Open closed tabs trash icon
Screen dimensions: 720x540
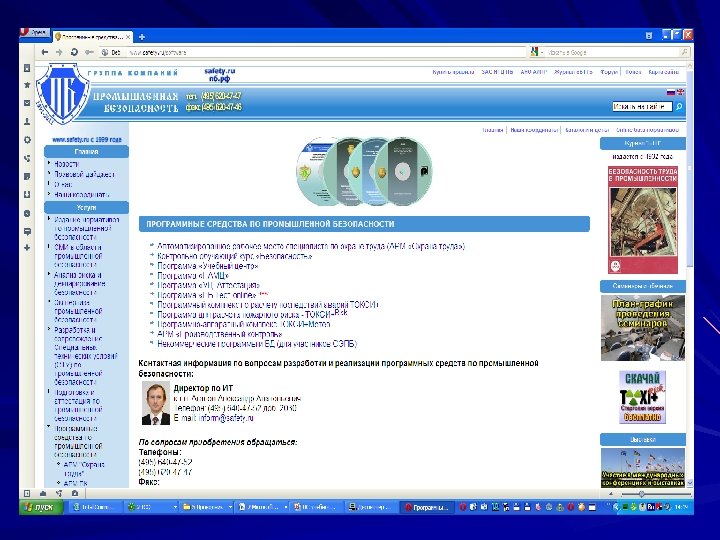[x=649, y=35]
